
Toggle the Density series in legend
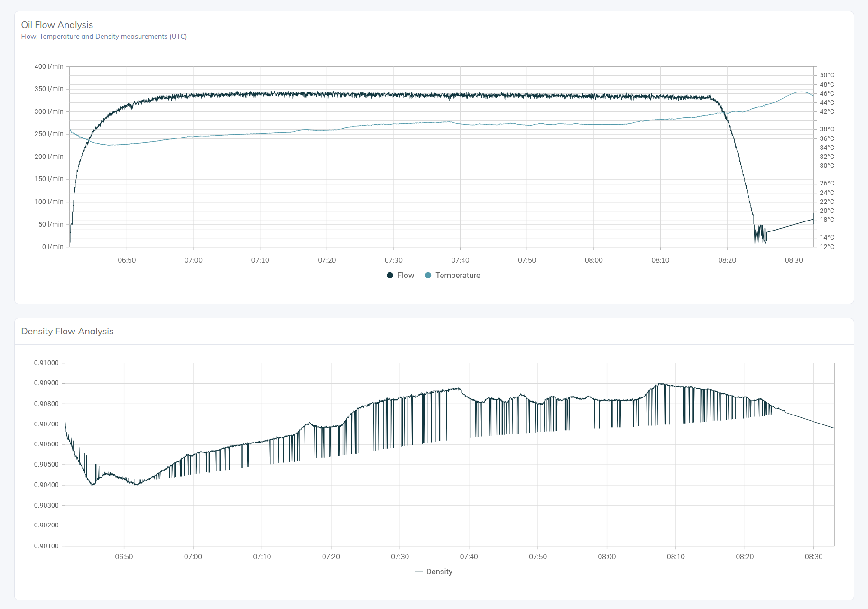tap(434, 572)
